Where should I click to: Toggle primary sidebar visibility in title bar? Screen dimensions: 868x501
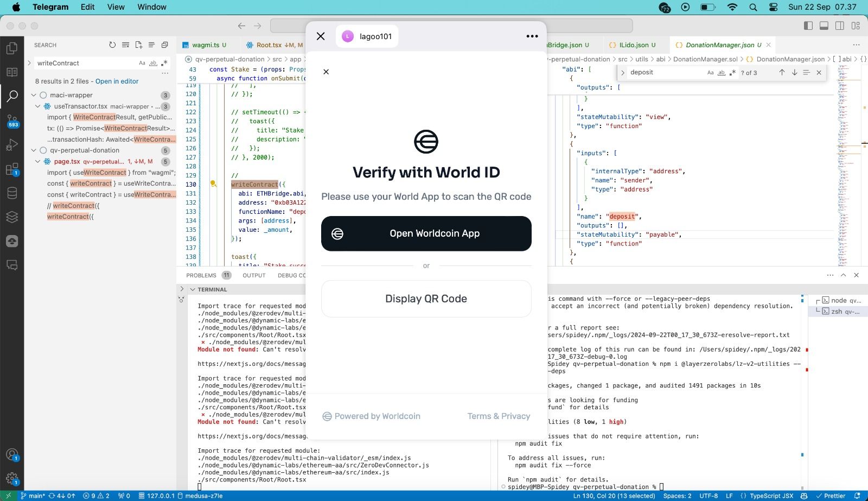[x=808, y=26]
